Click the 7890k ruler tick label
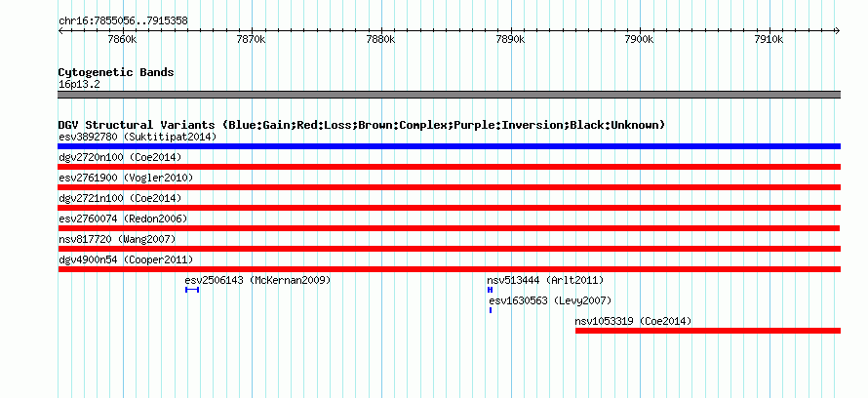The width and height of the screenshot is (868, 398). pos(510,39)
